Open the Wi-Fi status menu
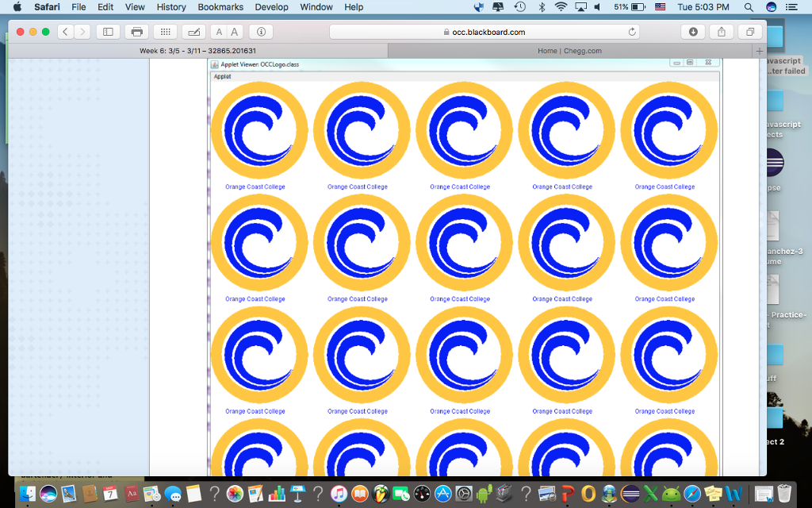Viewport: 812px width, 508px height. [561, 7]
